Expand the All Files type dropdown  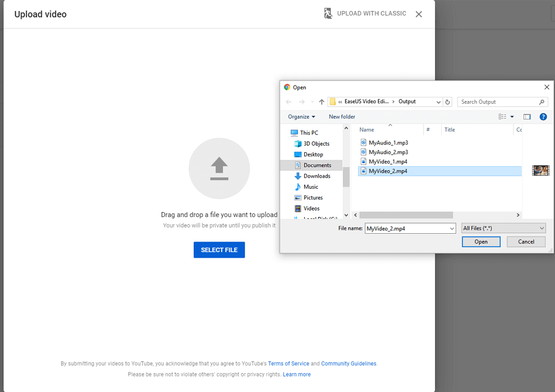[x=503, y=228]
